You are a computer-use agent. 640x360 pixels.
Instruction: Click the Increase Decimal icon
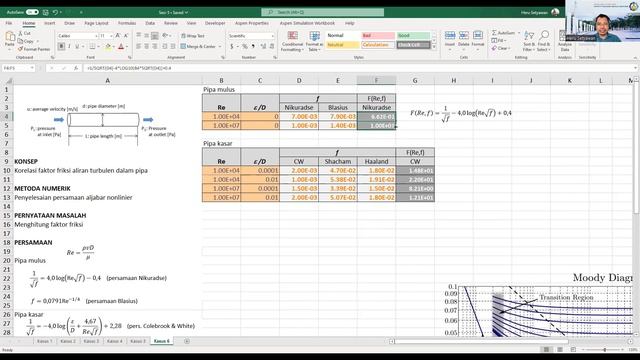coord(262,47)
